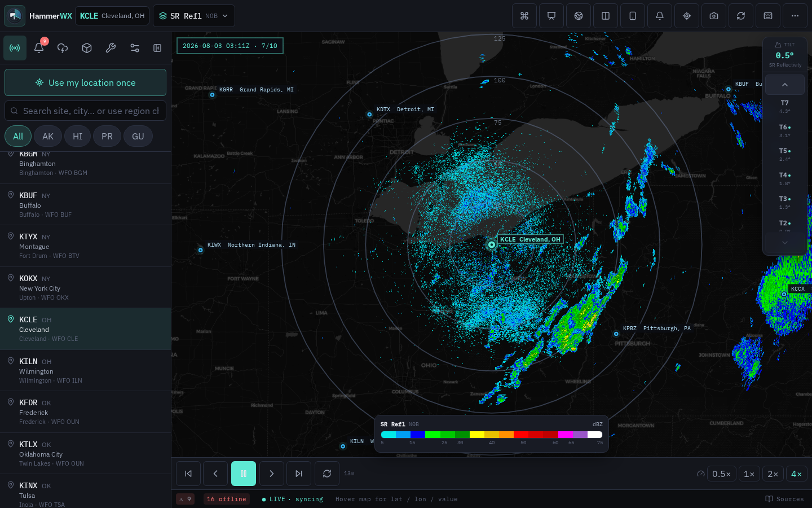Select tilt T4 at 1.8°
Viewport: 812px width, 508px height.
tap(785, 179)
